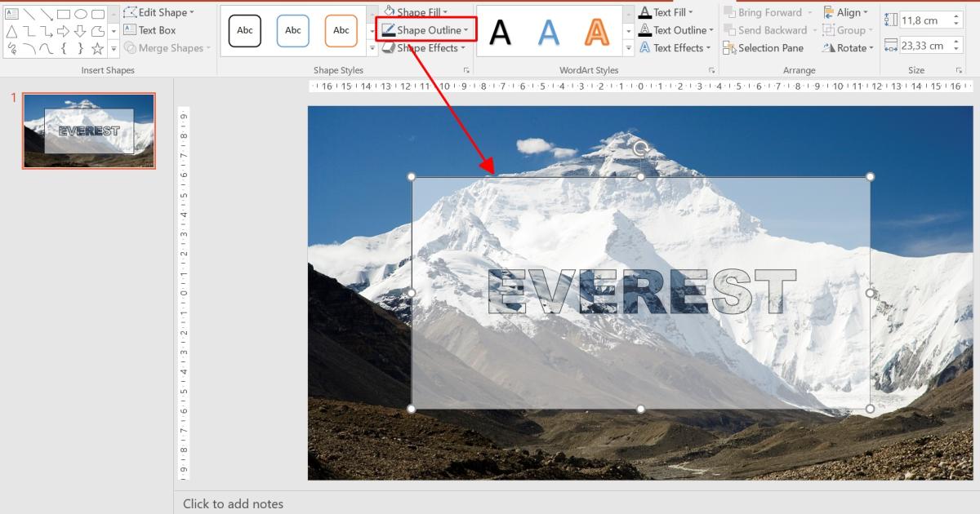Apply the blue WordArt A style
This screenshot has height=514, width=980.
point(550,32)
